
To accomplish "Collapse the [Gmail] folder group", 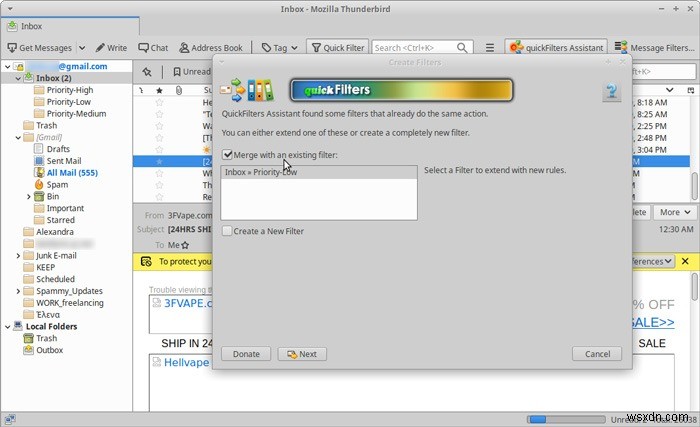I will [18, 138].
